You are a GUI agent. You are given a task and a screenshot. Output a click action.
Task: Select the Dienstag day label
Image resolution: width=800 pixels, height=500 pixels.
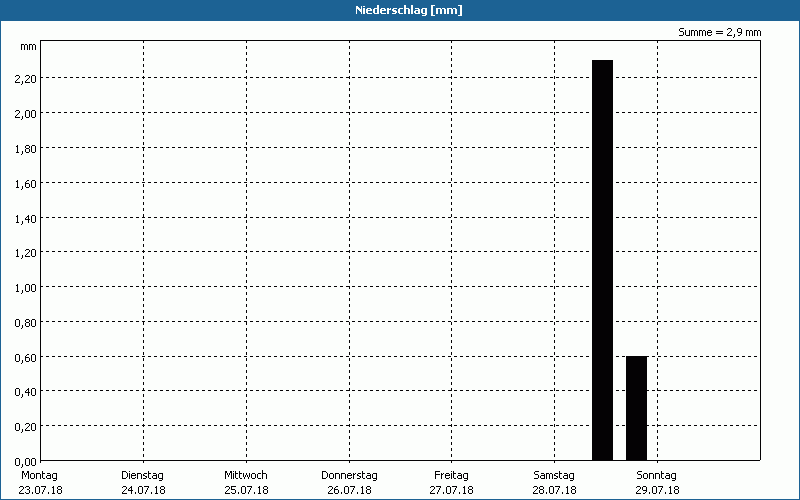point(142,476)
